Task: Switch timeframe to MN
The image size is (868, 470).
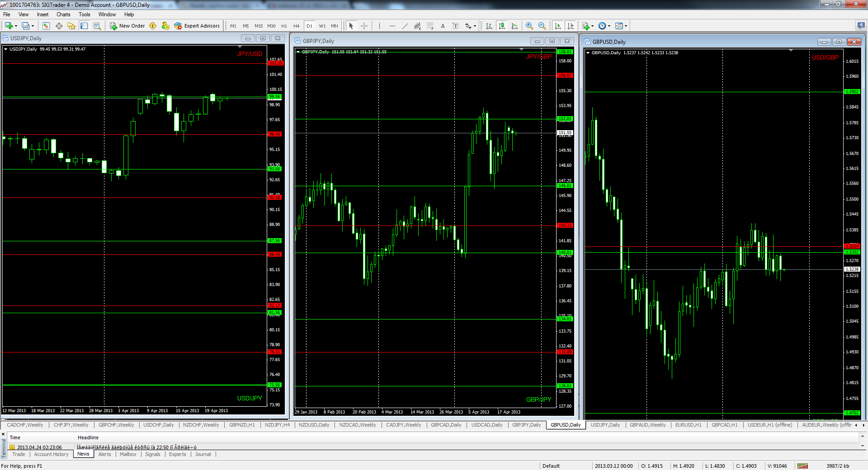Action: pyautogui.click(x=335, y=26)
